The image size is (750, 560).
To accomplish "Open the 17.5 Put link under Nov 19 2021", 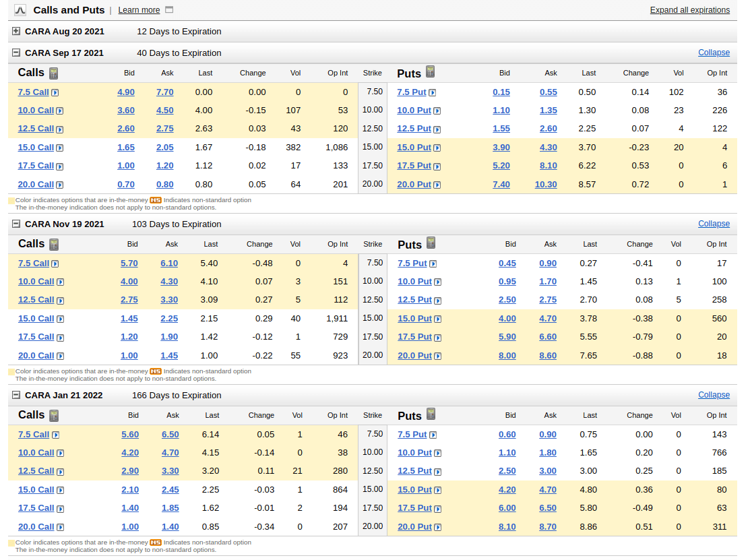I will tap(414, 337).
